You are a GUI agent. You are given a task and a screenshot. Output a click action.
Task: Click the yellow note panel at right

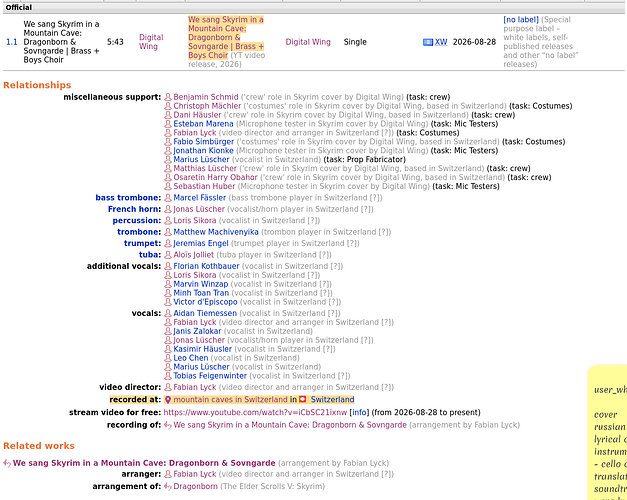coord(608,432)
